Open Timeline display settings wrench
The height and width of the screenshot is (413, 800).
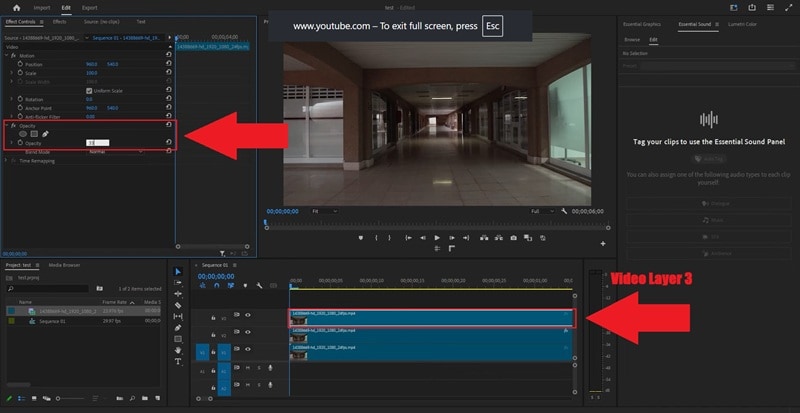pyautogui.click(x=259, y=286)
